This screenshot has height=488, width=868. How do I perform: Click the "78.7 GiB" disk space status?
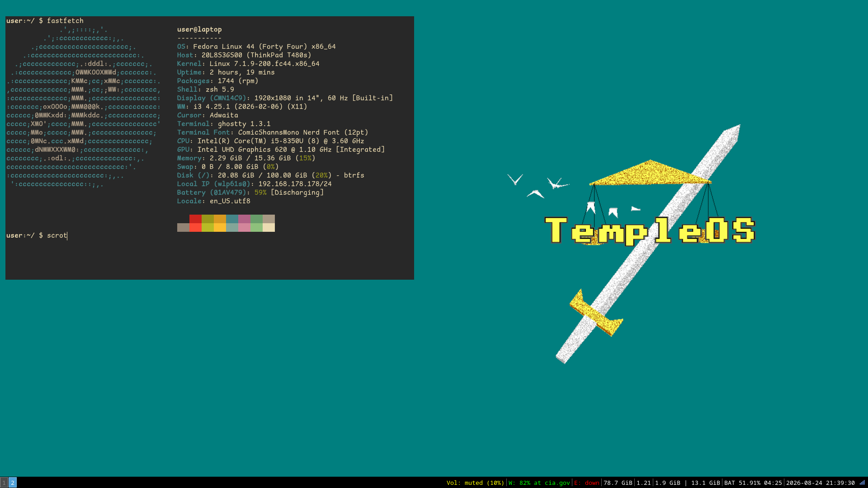[618, 483]
